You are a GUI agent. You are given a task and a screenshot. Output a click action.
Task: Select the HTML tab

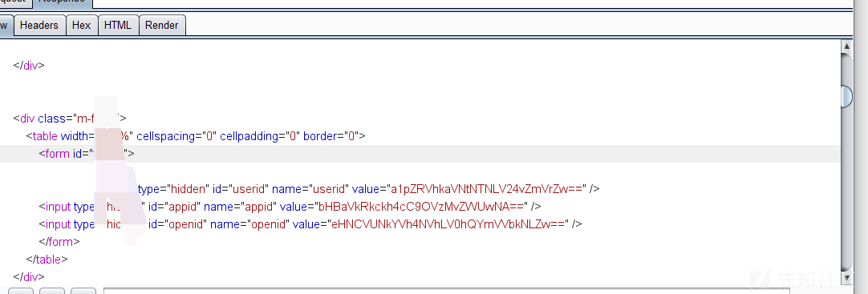[x=118, y=26]
